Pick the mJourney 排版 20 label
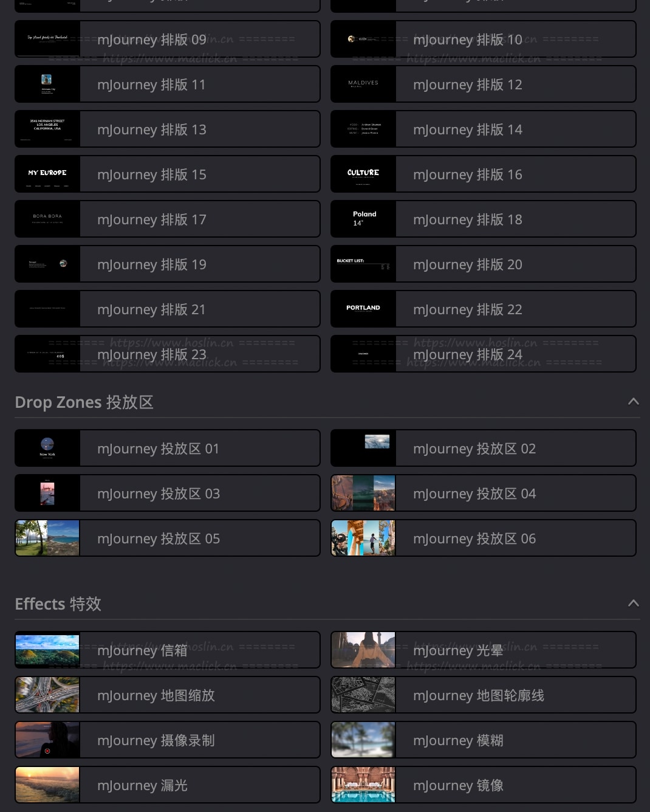Image resolution: width=650 pixels, height=812 pixels. (468, 264)
